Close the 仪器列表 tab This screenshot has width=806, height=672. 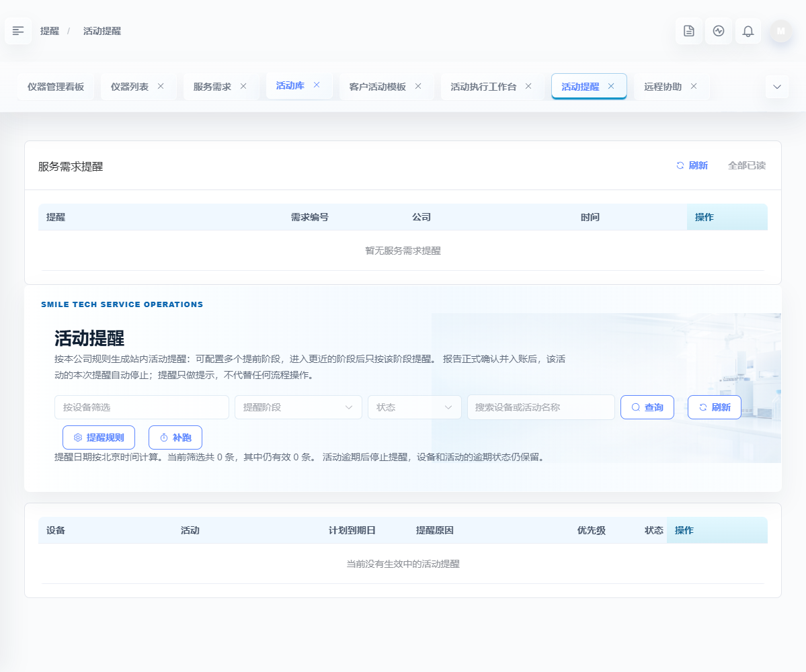tap(161, 86)
